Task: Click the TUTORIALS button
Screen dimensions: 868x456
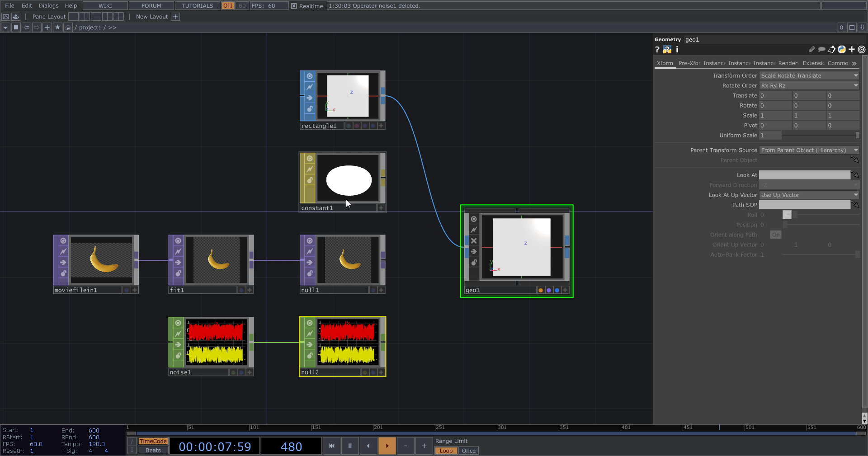Action: tap(197, 6)
